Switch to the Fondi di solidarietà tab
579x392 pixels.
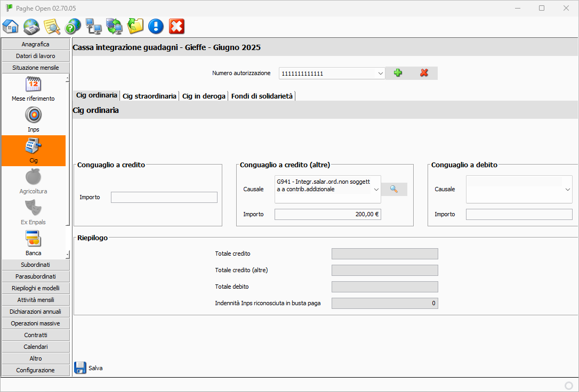click(262, 96)
